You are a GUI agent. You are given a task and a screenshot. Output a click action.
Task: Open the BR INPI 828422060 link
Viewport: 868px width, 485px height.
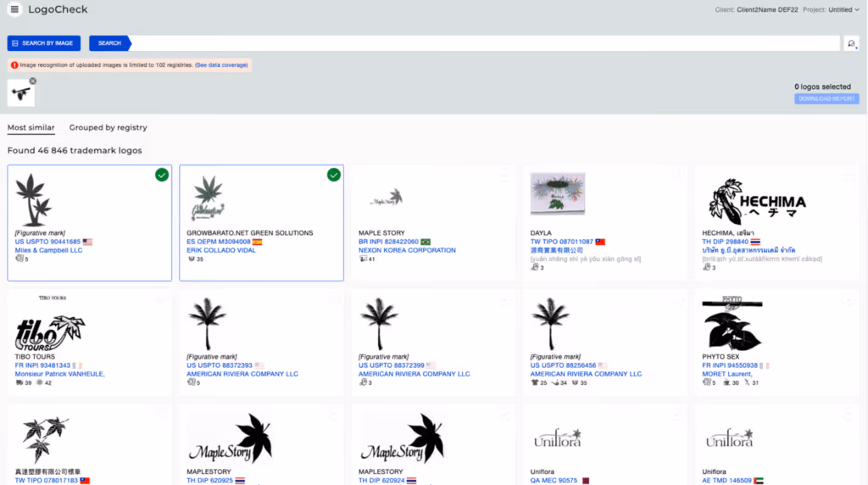click(388, 242)
